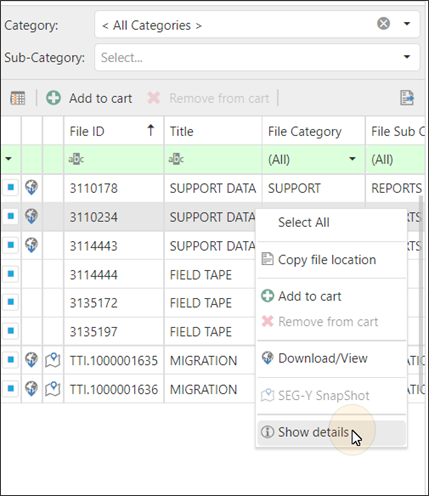429x496 pixels.
Task: Open map snapshot icon for TTI.1000001636
Action: coord(53,389)
